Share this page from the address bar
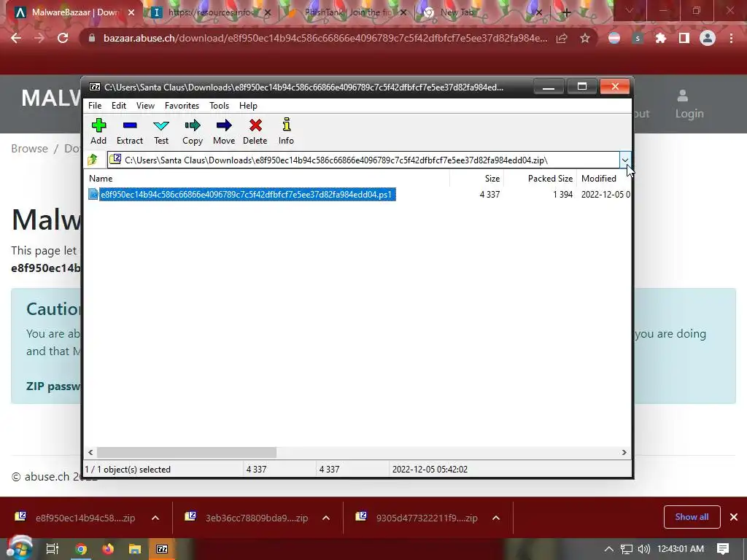Viewport: 747px width, 560px height. (562, 38)
